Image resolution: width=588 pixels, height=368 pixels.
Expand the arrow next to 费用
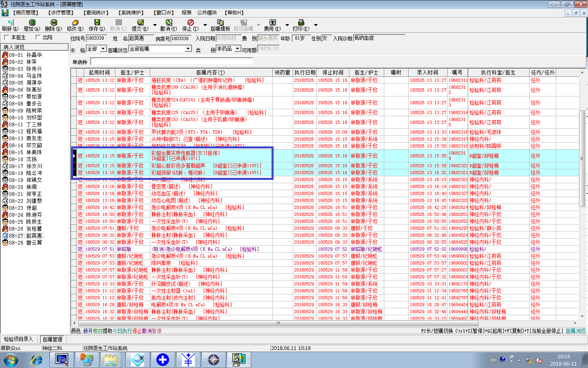pos(287,25)
